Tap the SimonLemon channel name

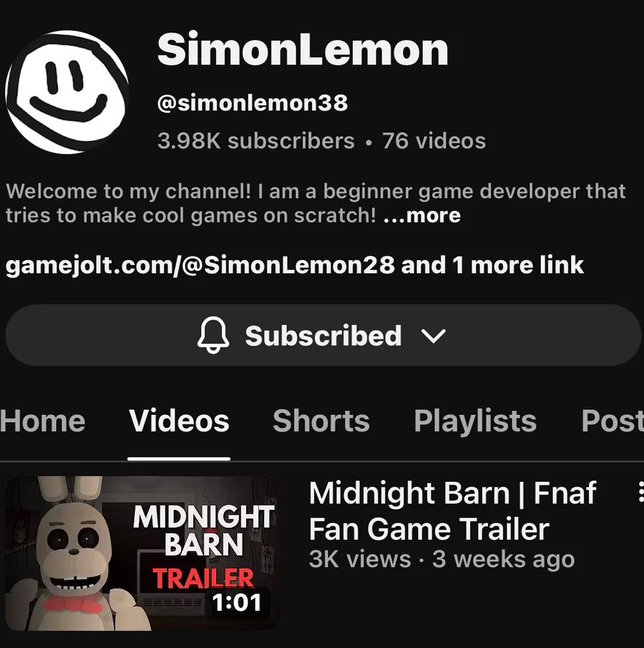[303, 49]
